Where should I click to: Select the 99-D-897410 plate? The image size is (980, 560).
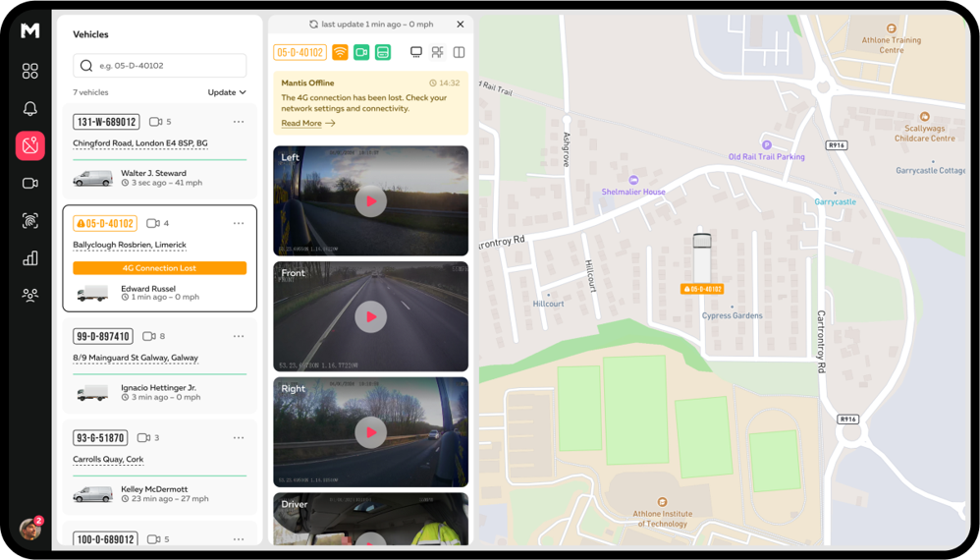[x=102, y=336]
